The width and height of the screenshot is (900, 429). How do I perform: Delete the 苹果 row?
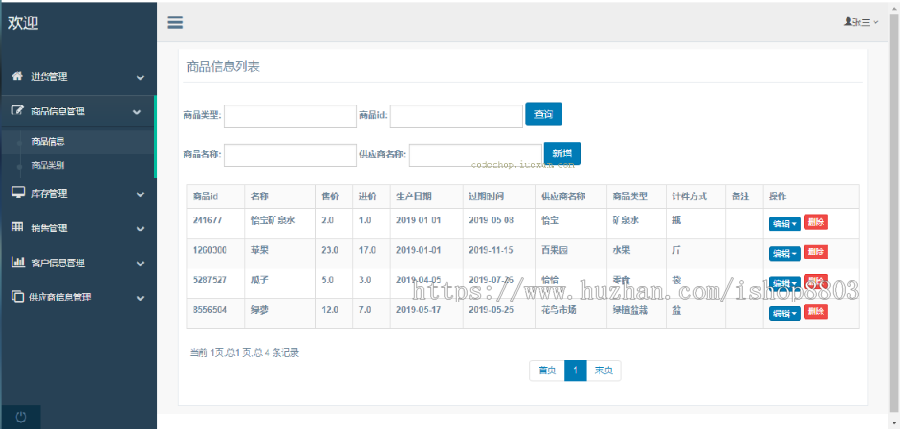816,252
